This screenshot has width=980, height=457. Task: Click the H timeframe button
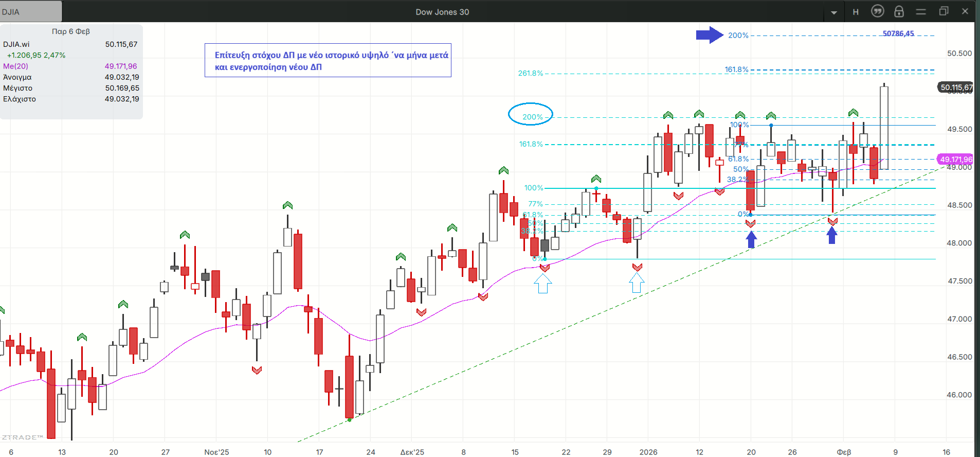pos(856,12)
